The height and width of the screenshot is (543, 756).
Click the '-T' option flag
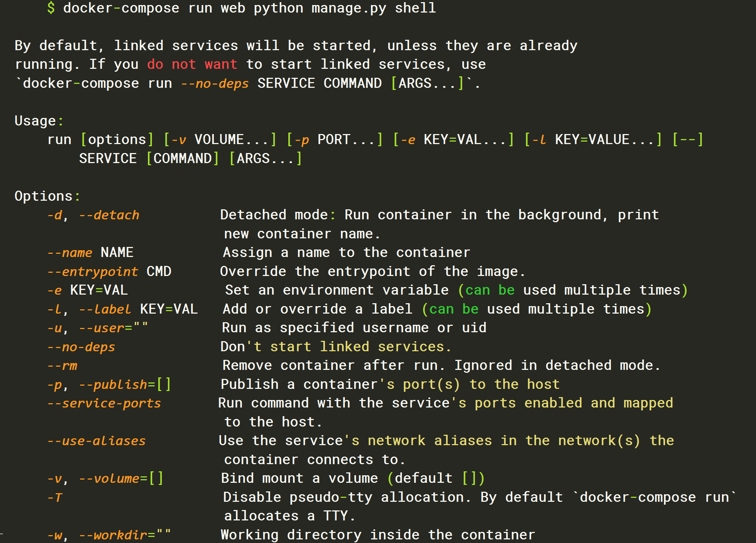[x=55, y=497]
